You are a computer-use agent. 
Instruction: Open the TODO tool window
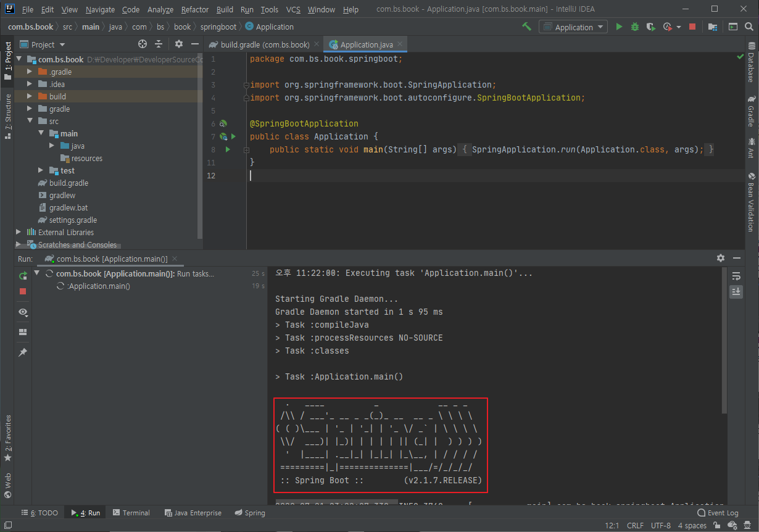point(40,513)
